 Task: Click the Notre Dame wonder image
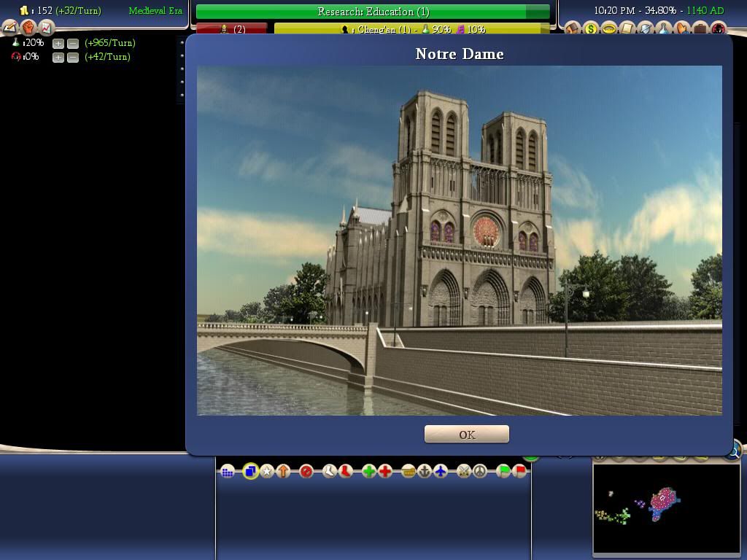click(x=460, y=241)
